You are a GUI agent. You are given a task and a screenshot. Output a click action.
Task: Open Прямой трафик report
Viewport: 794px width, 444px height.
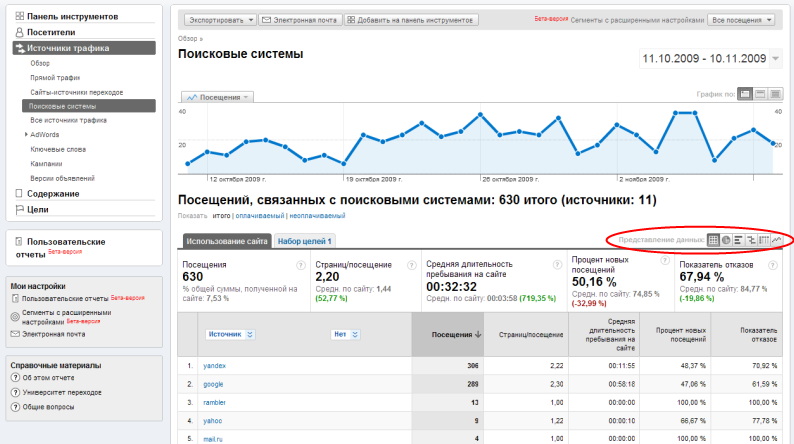pos(55,78)
